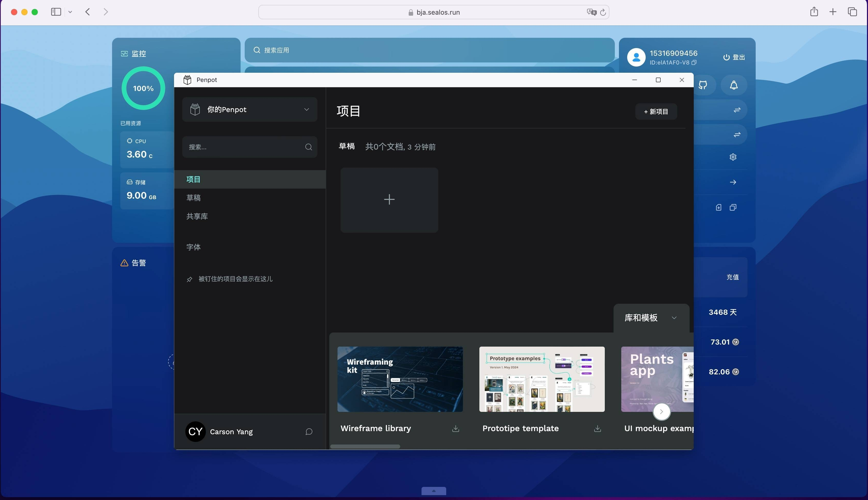Click the file download icon in Sealos panel
This screenshot has width=868, height=500.
[x=719, y=207]
